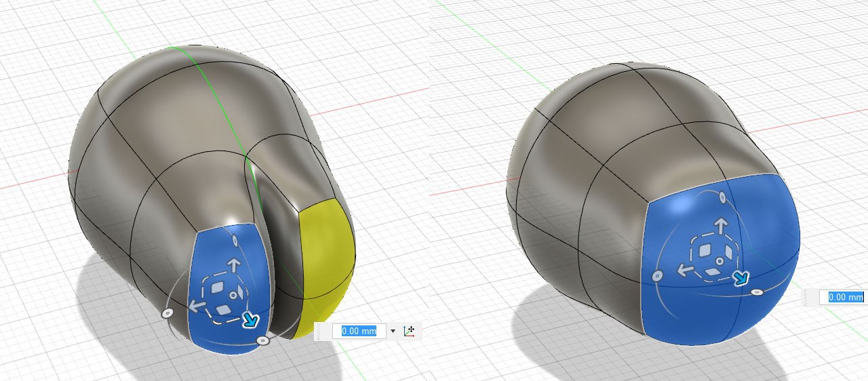The image size is (868, 381).
Task: Click the upward move arrow on the cleft model manipulator
Action: (x=234, y=265)
